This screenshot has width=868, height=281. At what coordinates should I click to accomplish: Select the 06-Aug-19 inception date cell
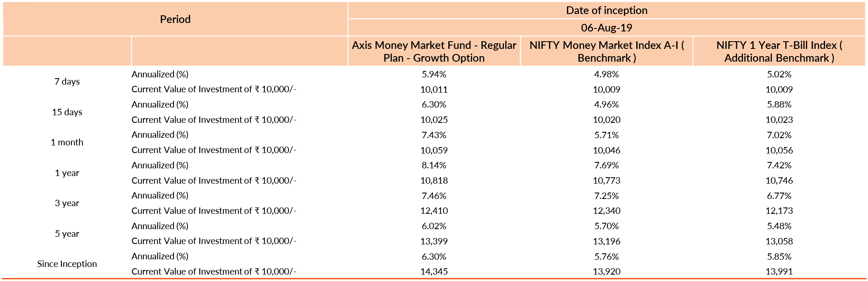pos(606,28)
